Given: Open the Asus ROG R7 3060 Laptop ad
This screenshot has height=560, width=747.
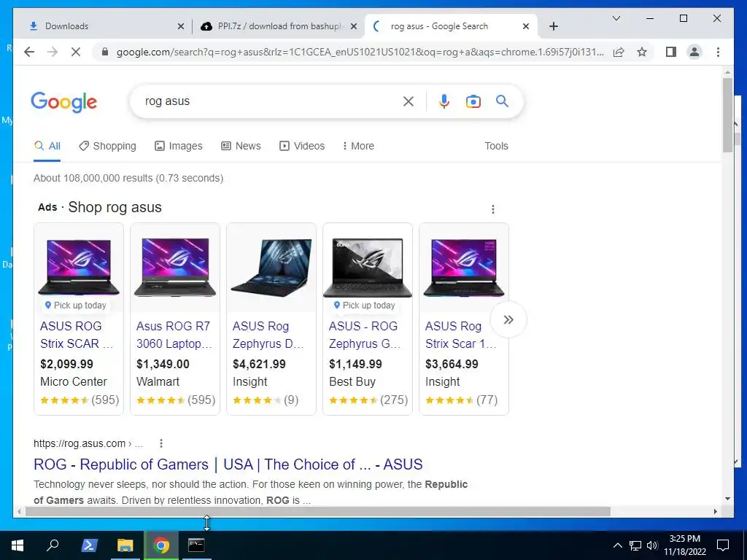Looking at the screenshot, I should click(x=174, y=335).
